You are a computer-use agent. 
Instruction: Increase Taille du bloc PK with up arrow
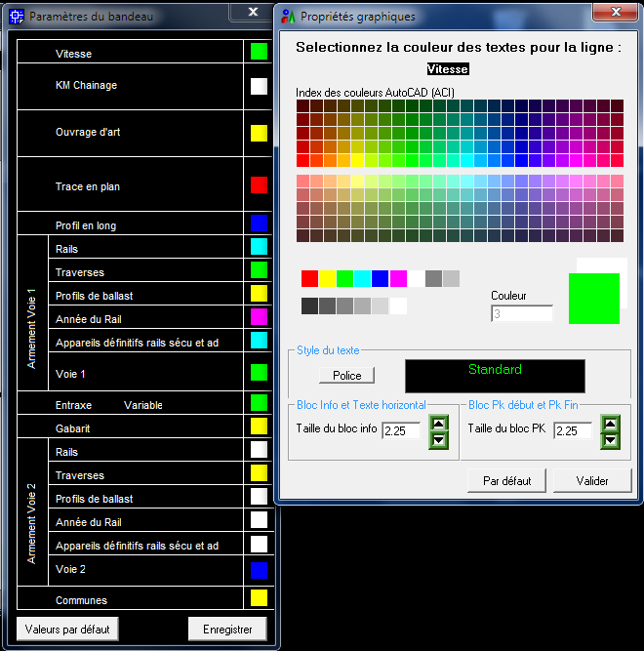[x=611, y=424]
